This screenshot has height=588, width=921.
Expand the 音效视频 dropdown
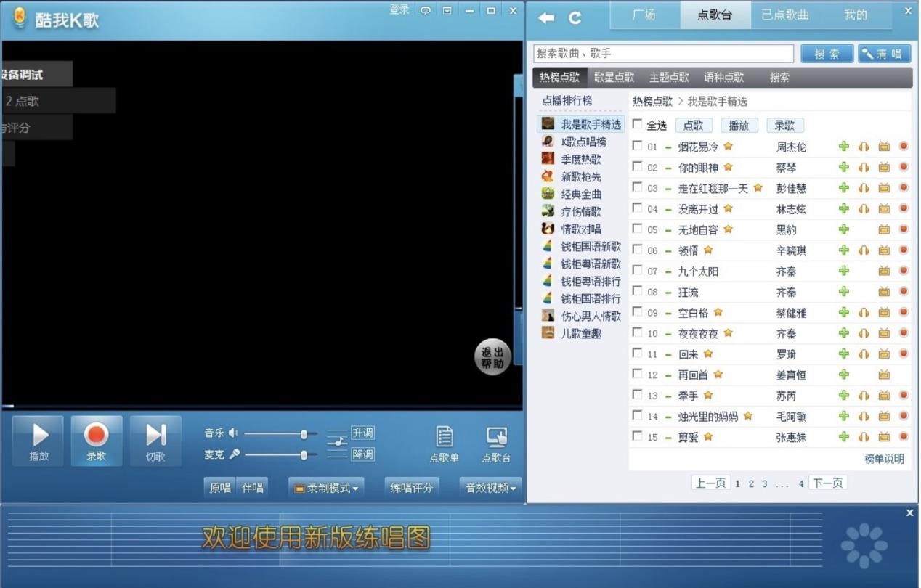click(491, 489)
